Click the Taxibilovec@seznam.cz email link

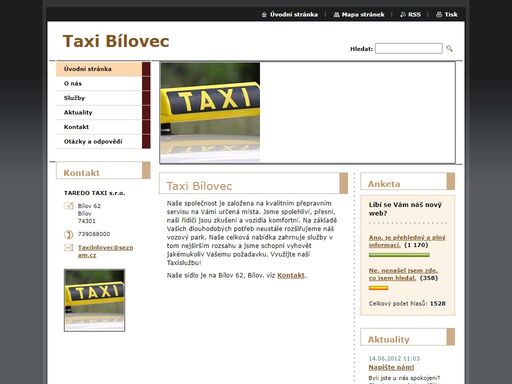coord(105,251)
